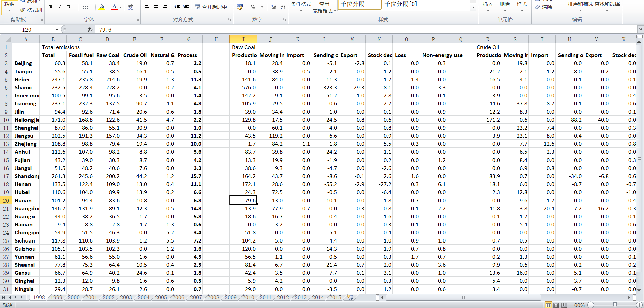This screenshot has width=644, height=308.
Task: Open number group dialog launcher
Action: pos(285,19)
